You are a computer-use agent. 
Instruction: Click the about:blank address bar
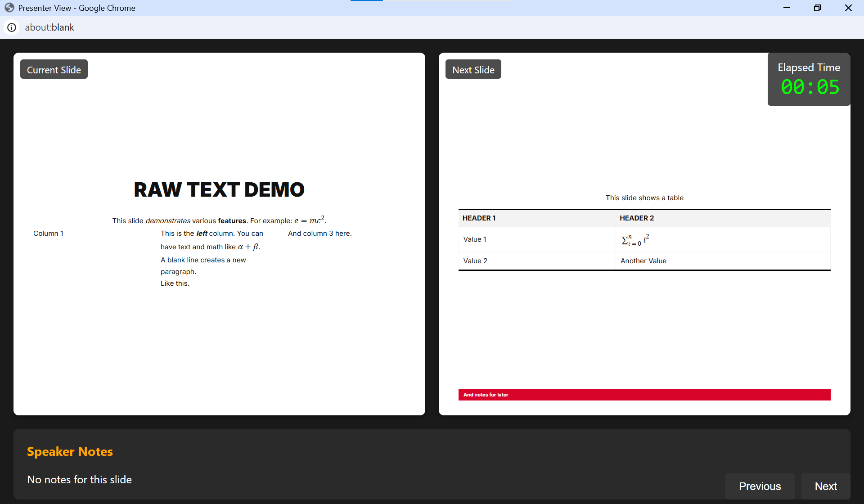[49, 27]
